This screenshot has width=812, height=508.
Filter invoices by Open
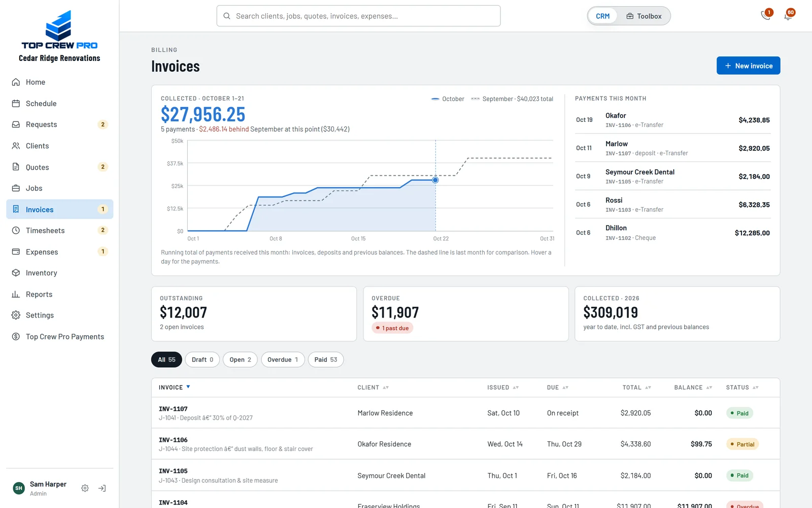[240, 360]
